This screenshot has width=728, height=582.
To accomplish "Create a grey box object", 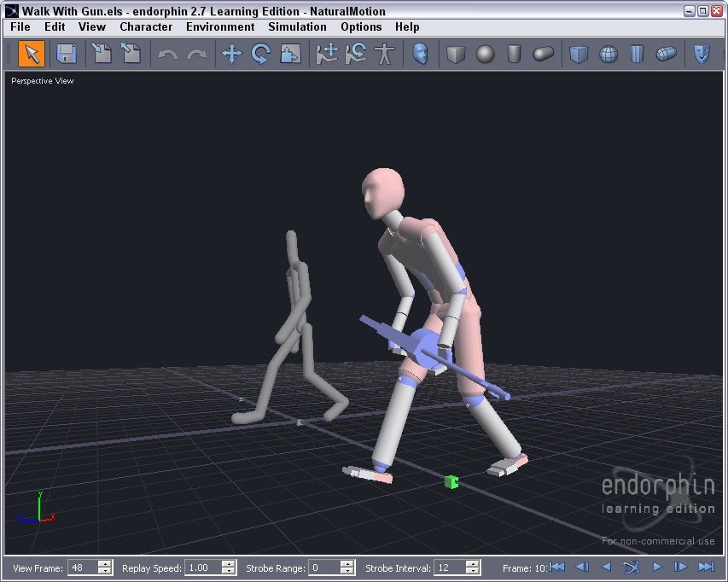I will (456, 54).
